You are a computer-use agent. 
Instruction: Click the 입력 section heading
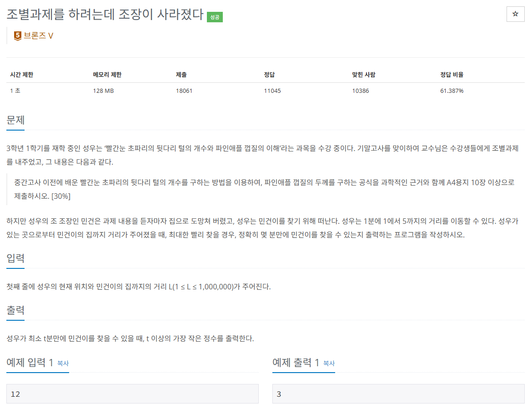click(16, 258)
